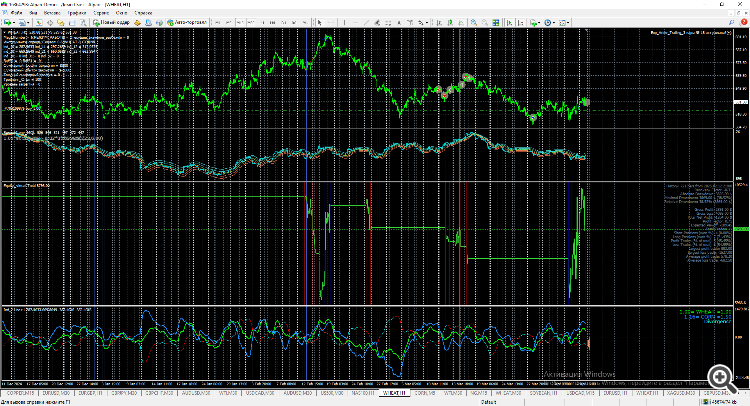750x406 pixels.
Task: Open the Вставка menu
Action: (x=52, y=13)
